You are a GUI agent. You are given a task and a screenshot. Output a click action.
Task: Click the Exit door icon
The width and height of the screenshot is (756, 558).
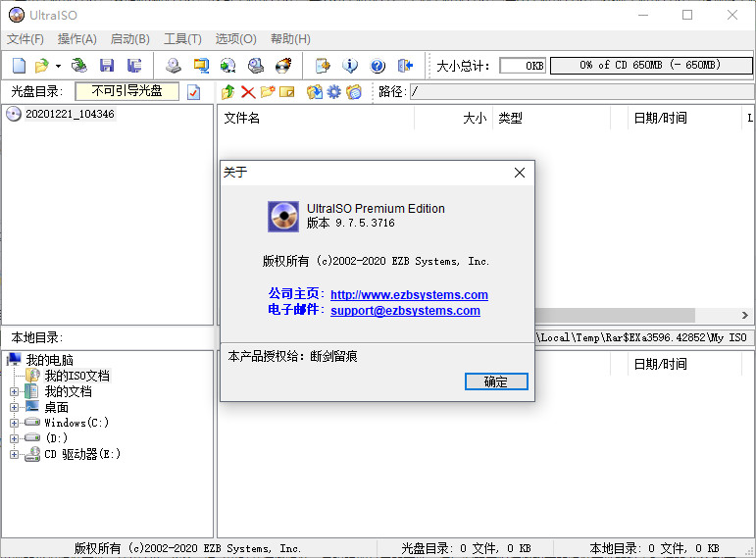(x=406, y=65)
